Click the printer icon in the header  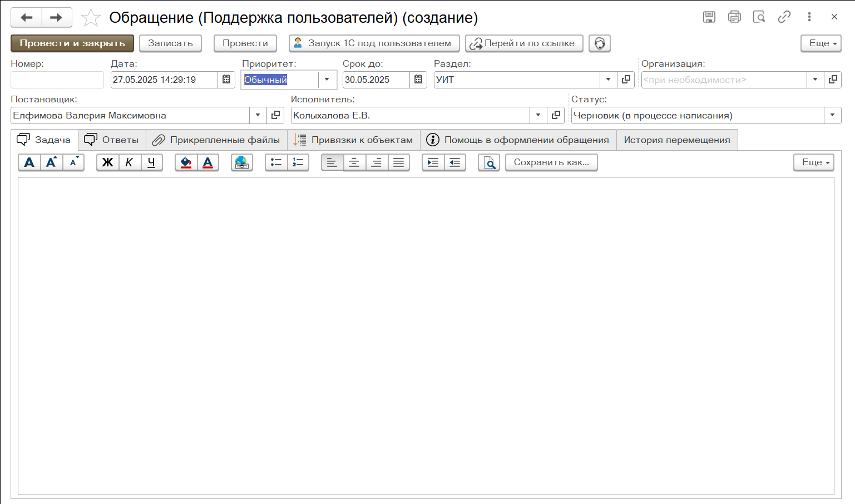pyautogui.click(x=734, y=17)
